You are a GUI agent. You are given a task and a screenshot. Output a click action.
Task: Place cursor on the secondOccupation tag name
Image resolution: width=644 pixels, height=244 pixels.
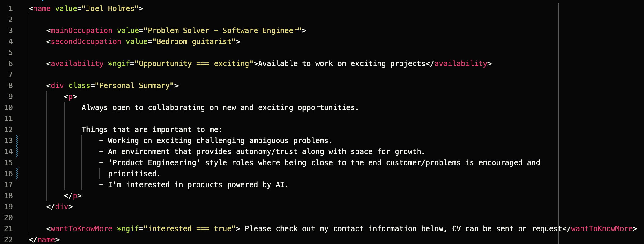coord(86,42)
